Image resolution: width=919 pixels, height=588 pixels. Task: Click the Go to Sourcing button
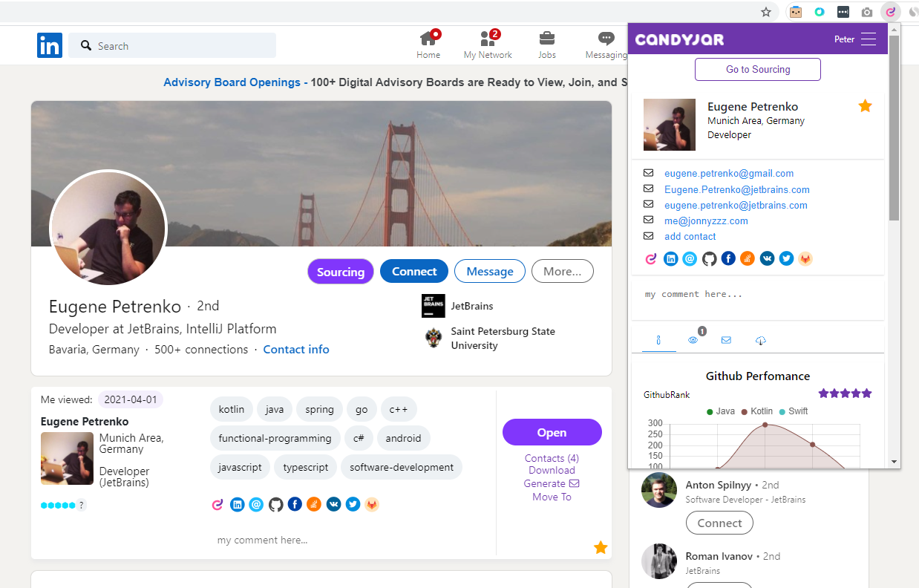point(758,69)
